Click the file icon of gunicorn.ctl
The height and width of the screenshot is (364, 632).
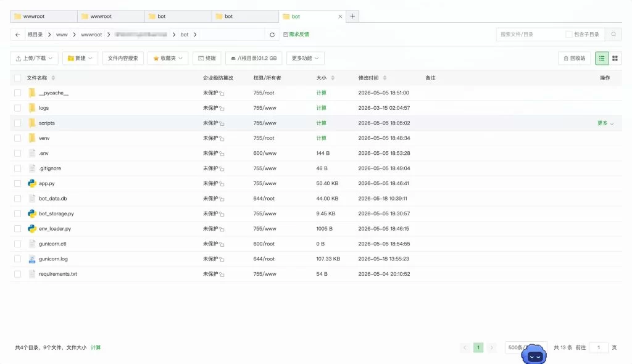point(32,244)
